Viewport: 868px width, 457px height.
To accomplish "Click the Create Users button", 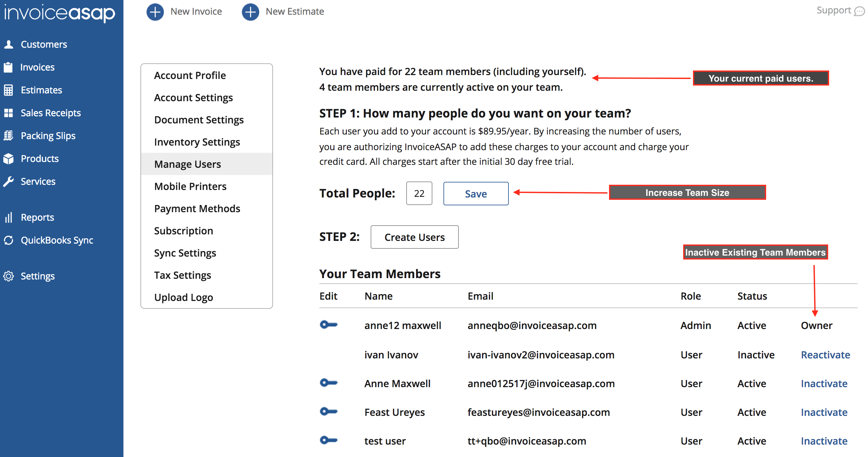I will 414,237.
